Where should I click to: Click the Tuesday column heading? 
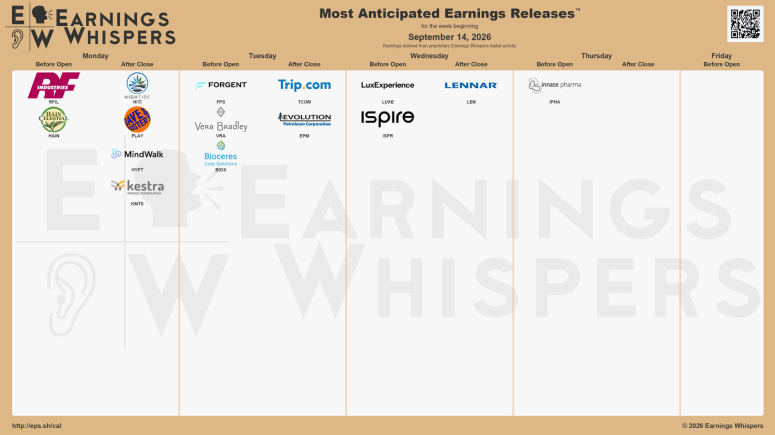(x=262, y=56)
